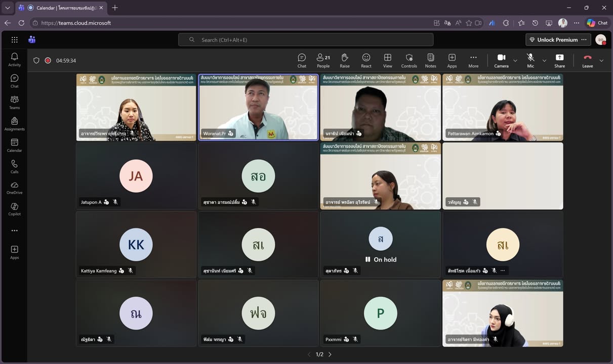Screen dimensions: 613x364
Task: Click the Share screen icon
Action: [559, 60]
